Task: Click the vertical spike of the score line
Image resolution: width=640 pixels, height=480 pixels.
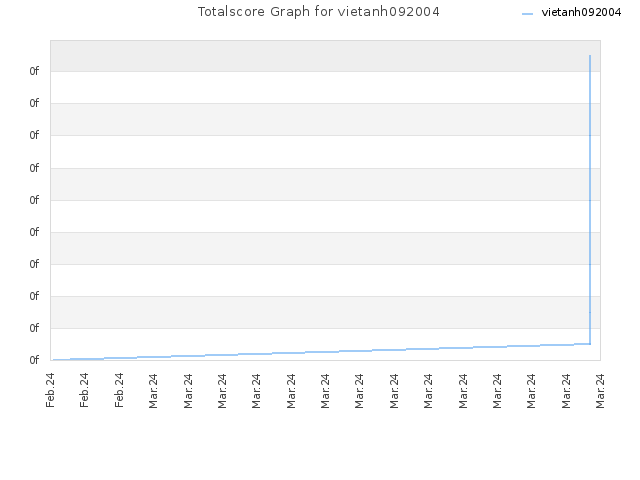Action: (590, 200)
